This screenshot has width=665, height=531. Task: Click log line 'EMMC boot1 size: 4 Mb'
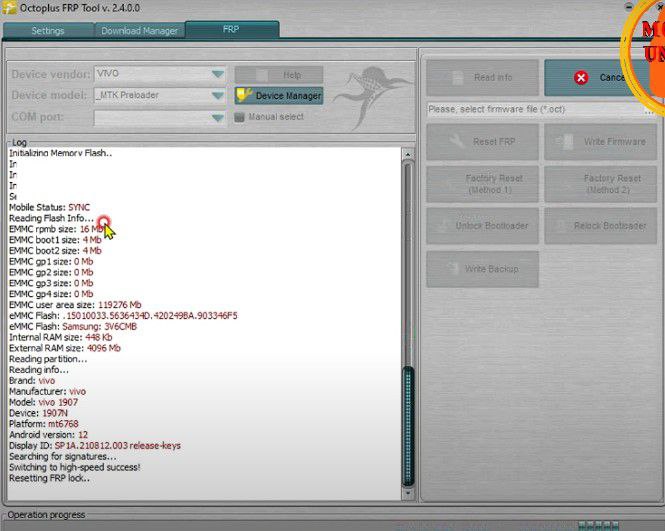(x=55, y=240)
